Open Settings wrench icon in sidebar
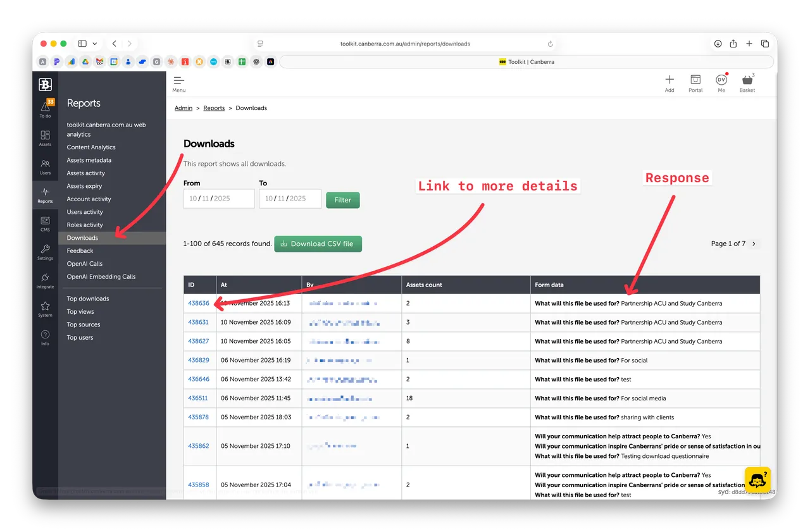This screenshot has height=532, width=810. point(45,252)
